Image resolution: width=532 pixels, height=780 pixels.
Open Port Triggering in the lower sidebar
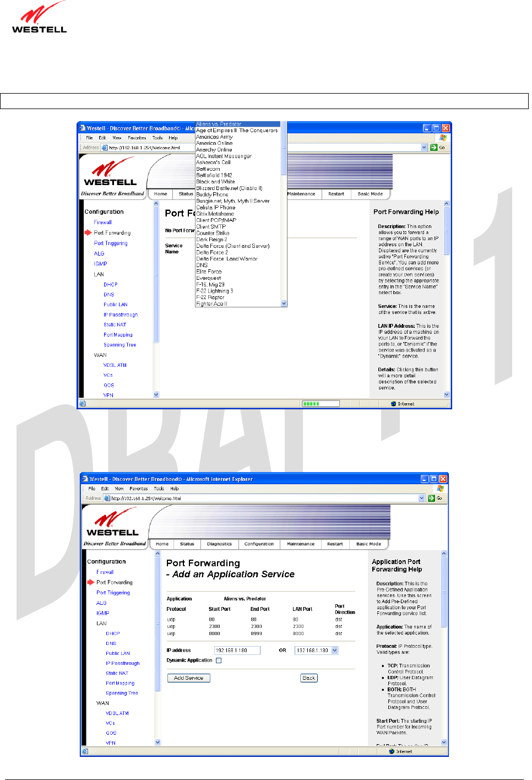coord(113,593)
